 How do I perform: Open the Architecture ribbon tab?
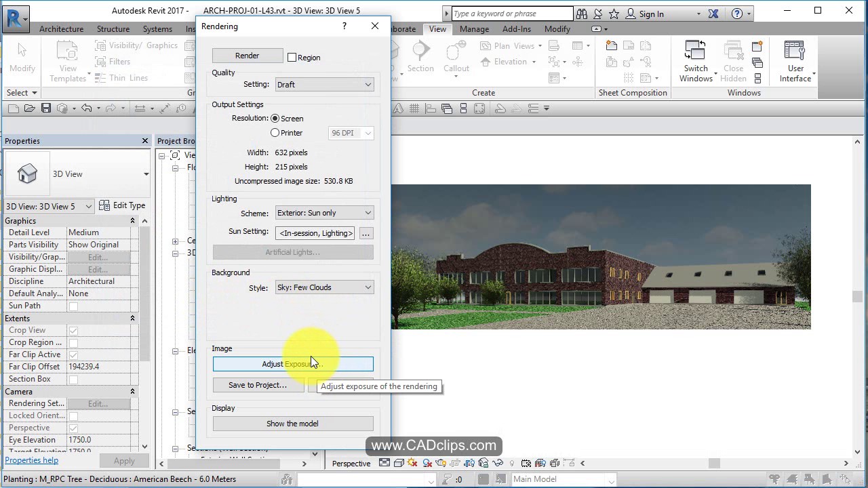click(x=61, y=29)
